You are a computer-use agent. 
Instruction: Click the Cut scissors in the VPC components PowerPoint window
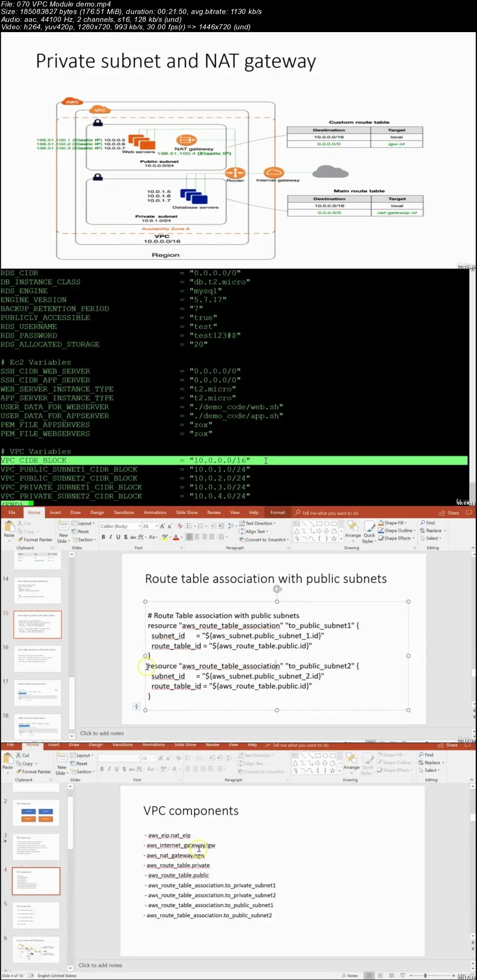click(x=19, y=755)
